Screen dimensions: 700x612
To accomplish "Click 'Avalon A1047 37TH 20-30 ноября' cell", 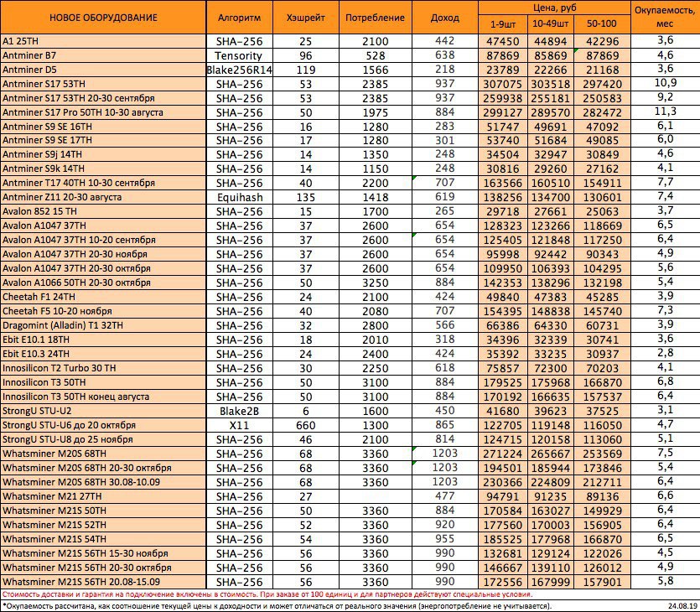I will [103, 254].
